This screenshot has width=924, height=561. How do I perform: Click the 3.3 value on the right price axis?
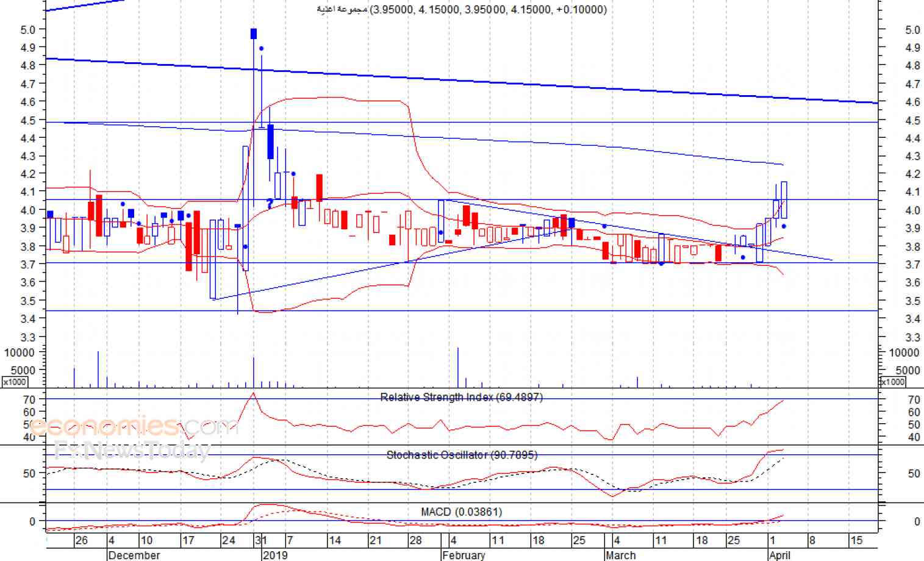coord(912,337)
